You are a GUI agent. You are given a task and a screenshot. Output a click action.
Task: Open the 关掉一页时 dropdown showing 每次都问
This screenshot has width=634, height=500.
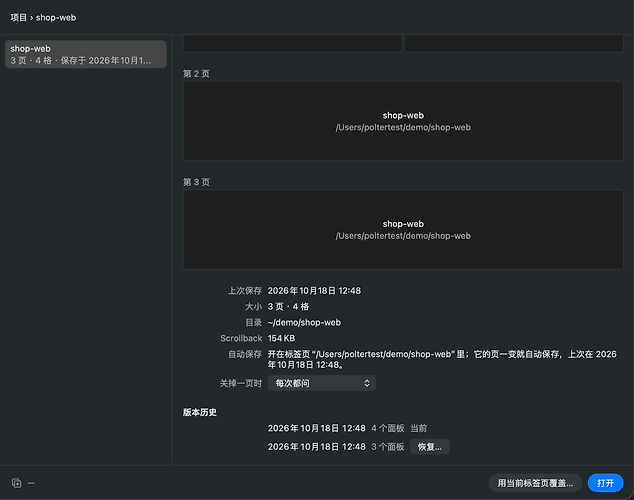[x=322, y=383]
